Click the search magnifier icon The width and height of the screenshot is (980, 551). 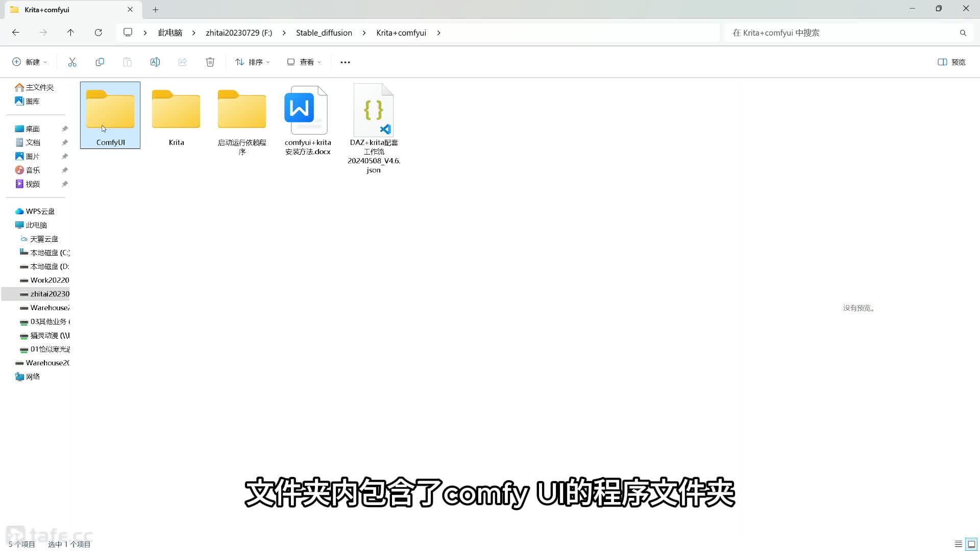pos(963,33)
